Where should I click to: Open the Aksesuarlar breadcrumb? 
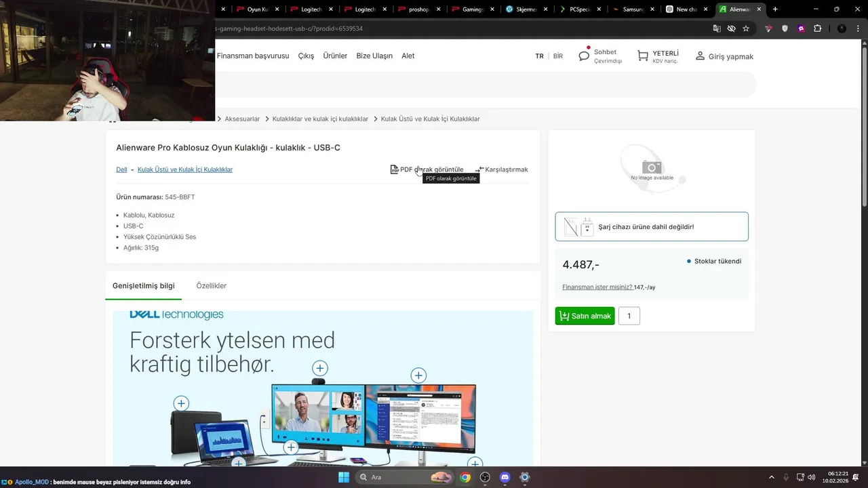[242, 119]
